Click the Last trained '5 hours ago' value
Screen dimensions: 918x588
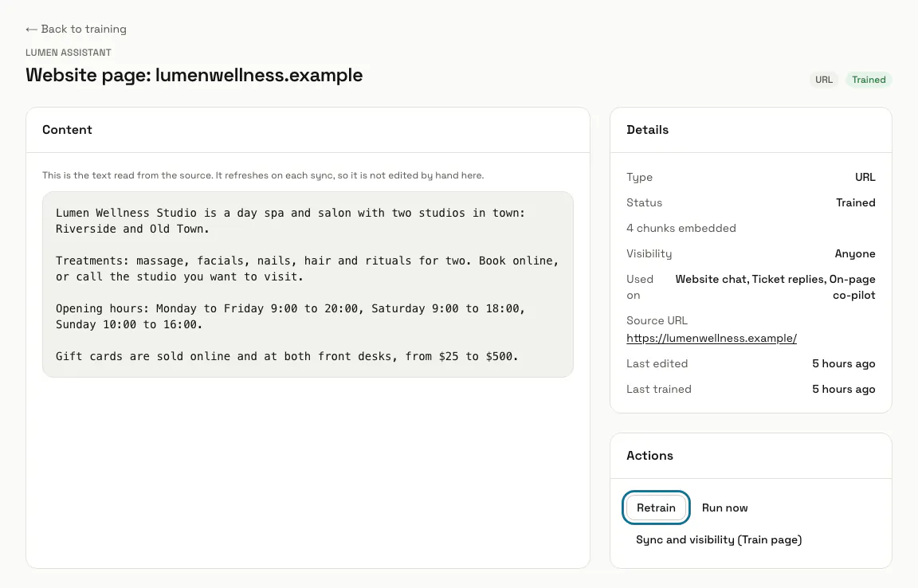[x=843, y=389]
